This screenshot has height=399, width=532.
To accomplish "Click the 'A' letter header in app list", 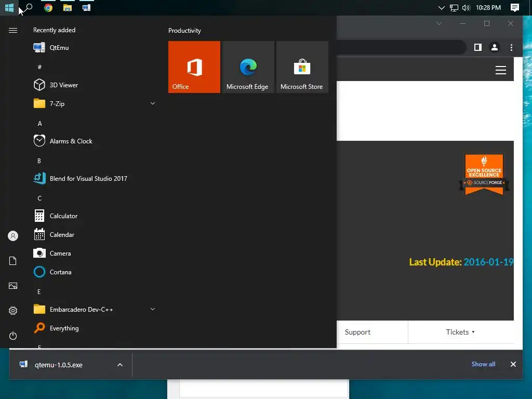I will (x=39, y=124).
